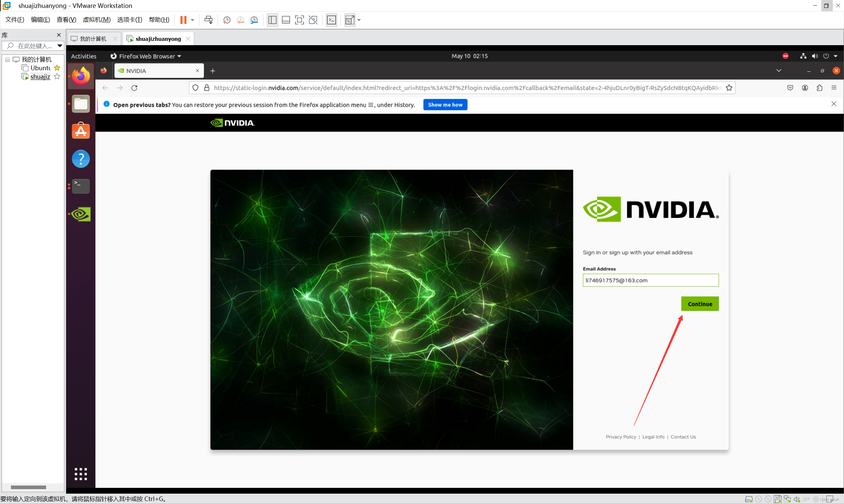Click the Privacy Policy link
The image size is (844, 504).
point(620,437)
